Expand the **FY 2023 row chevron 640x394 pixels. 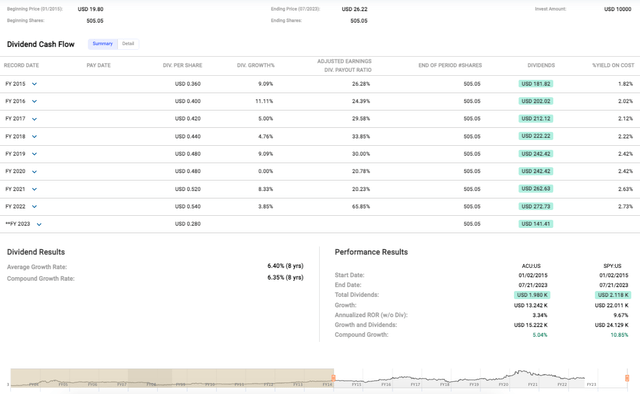pyautogui.click(x=39, y=224)
